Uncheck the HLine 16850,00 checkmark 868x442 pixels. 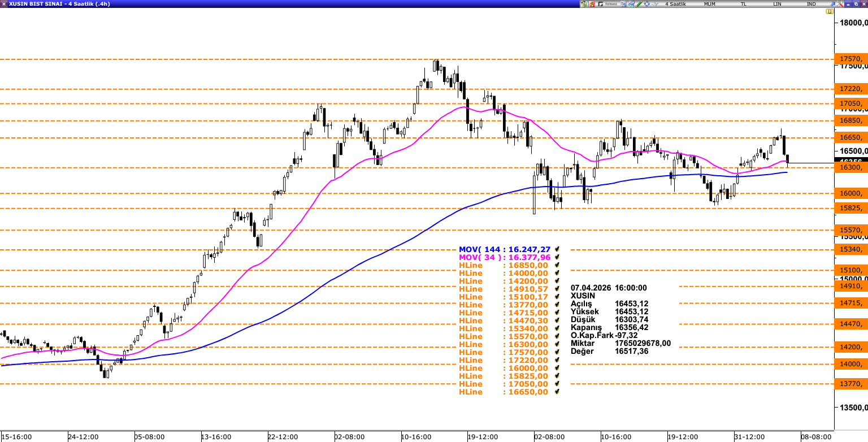[x=557, y=265]
